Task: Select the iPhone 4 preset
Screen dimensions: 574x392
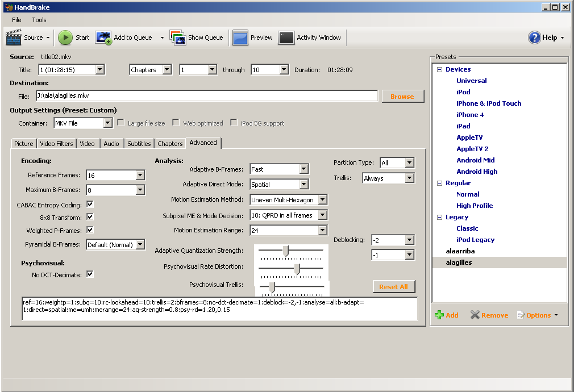Action: [470, 115]
